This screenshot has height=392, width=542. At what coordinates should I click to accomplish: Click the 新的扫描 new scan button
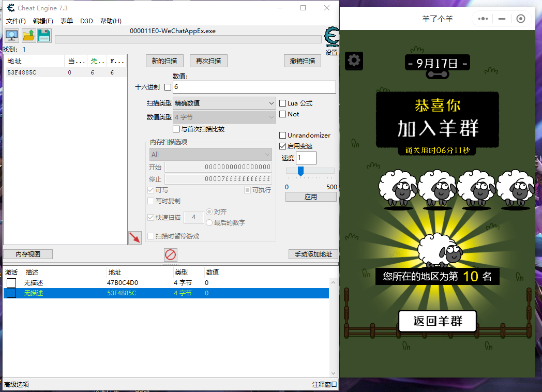coord(164,61)
